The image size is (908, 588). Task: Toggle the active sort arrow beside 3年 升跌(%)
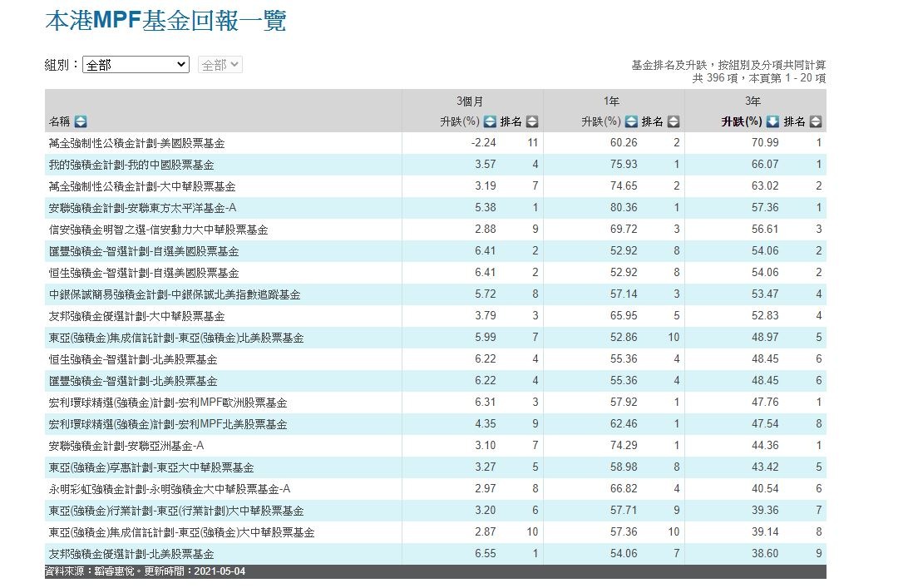click(x=772, y=121)
